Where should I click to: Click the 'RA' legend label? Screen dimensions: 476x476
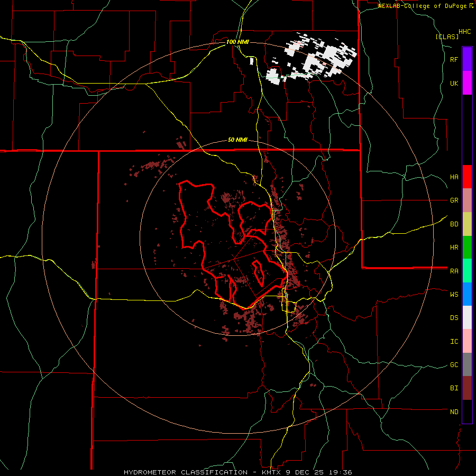tap(454, 271)
